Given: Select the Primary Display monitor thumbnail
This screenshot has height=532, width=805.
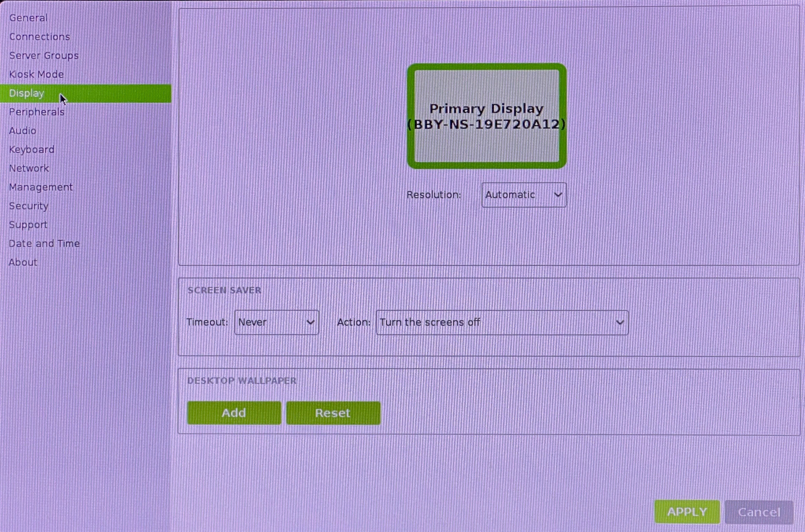Looking at the screenshot, I should (x=487, y=116).
